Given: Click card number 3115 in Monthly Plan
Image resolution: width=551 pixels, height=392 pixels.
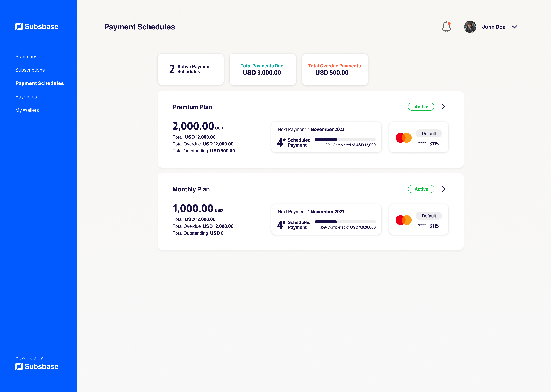Looking at the screenshot, I should point(434,226).
